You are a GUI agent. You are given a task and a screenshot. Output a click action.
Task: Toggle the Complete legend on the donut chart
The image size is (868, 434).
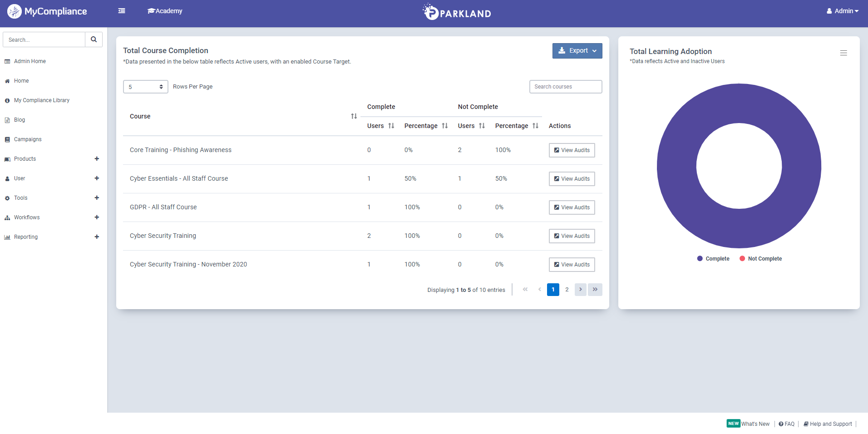[713, 258]
